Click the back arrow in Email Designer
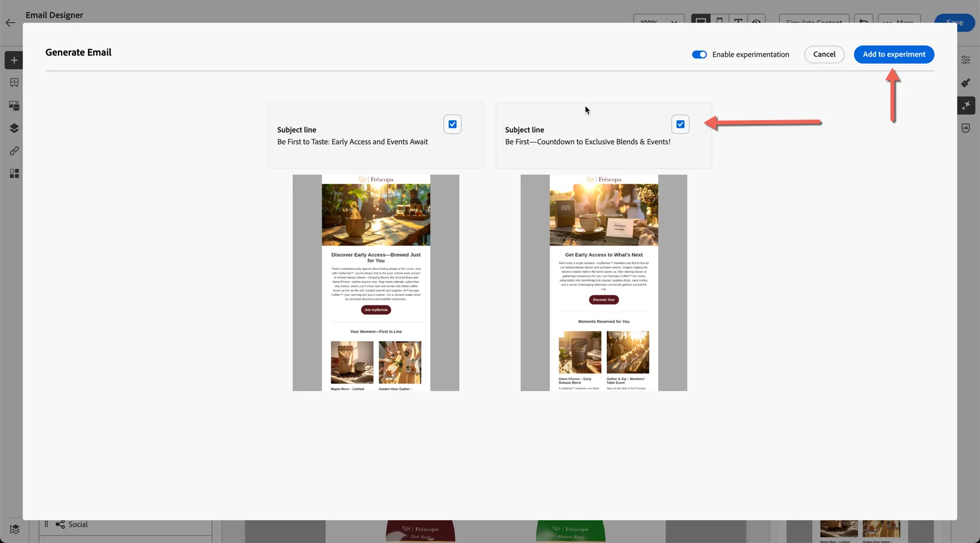 click(10, 23)
